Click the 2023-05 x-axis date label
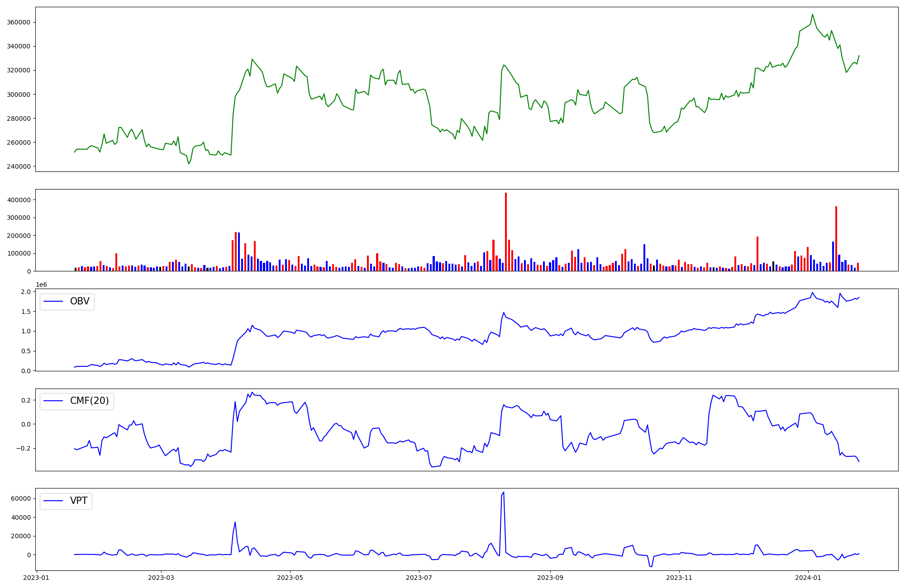Screen dimensions: 905x588 290,578
